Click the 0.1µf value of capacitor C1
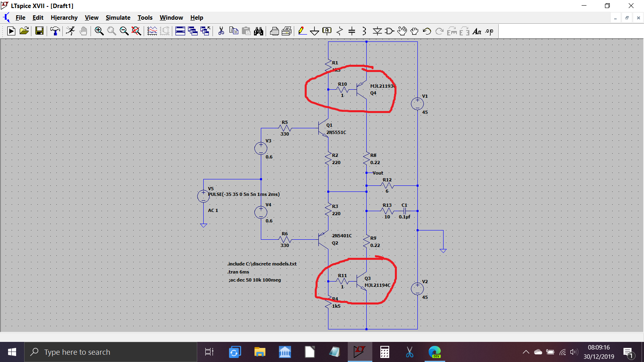The height and width of the screenshot is (362, 644). [405, 217]
